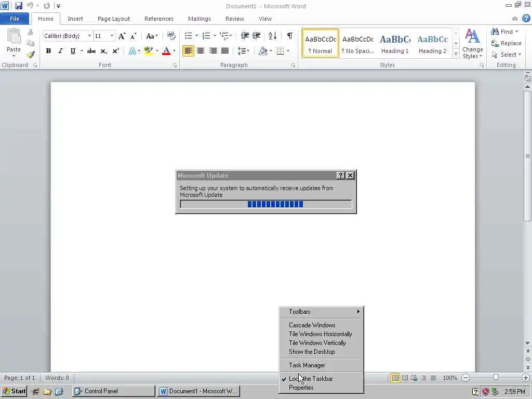Open Word Help question mark icon

click(526, 18)
